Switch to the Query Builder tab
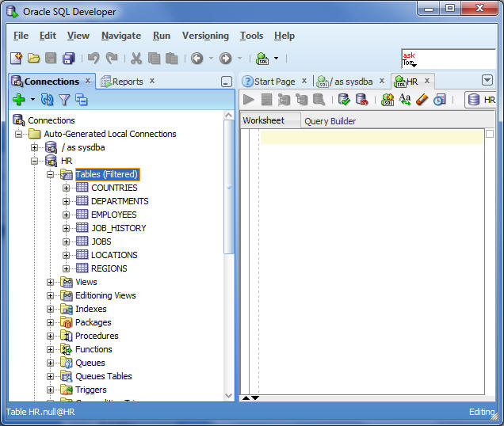504x426 pixels. click(330, 121)
